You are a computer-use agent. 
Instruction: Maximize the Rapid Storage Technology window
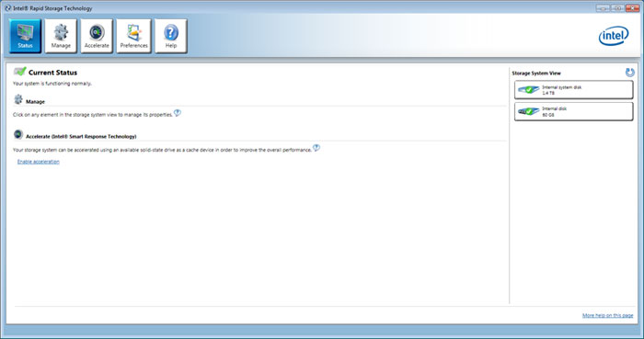(617, 7)
